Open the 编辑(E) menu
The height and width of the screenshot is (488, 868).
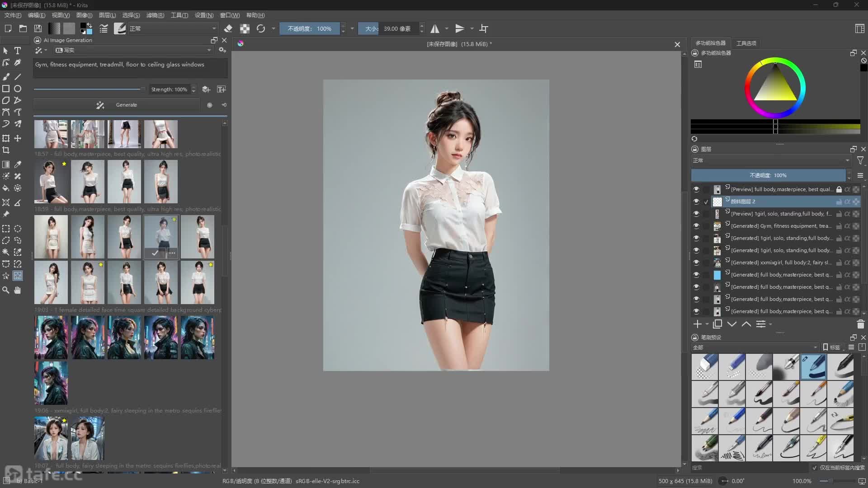[37, 15]
